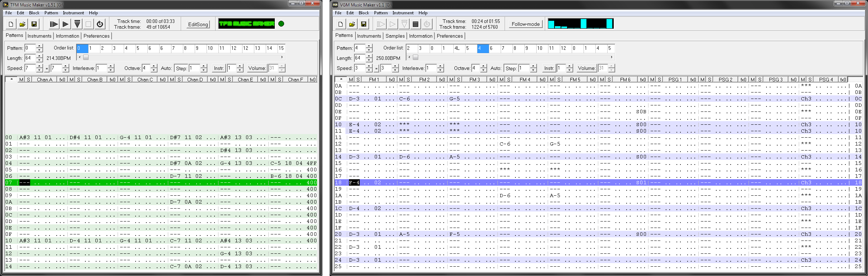Image resolution: width=868 pixels, height=276 pixels.
Task: Solo FM 1 channel with its S button
Action: [x=358, y=80]
